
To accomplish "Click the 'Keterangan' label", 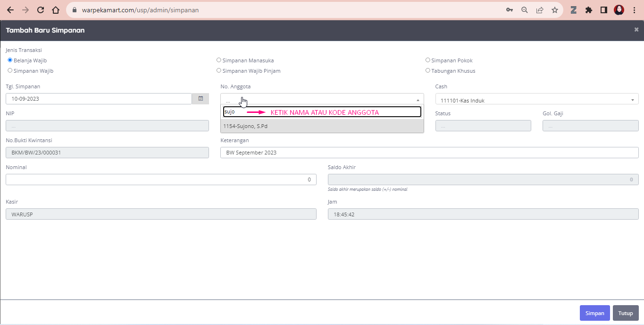I will (234, 140).
